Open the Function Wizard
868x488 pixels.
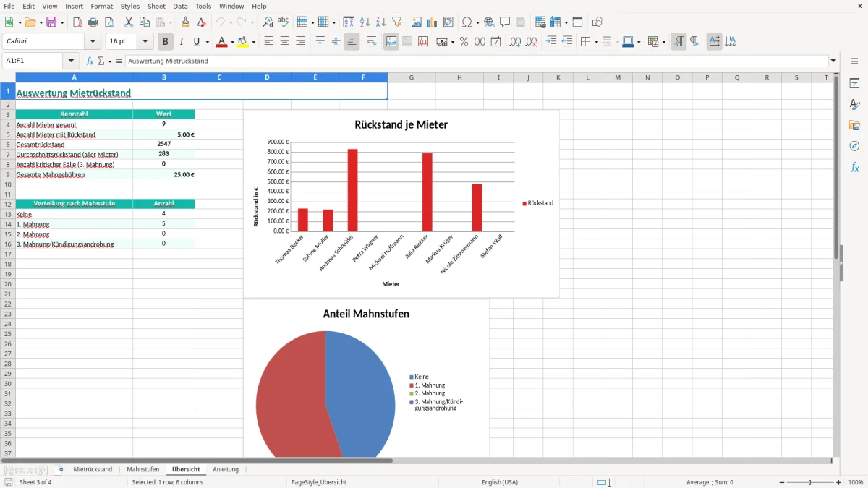click(x=90, y=61)
